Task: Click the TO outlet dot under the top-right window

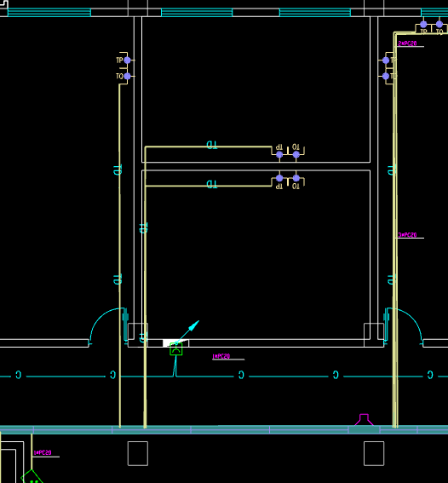Action: coord(439,25)
